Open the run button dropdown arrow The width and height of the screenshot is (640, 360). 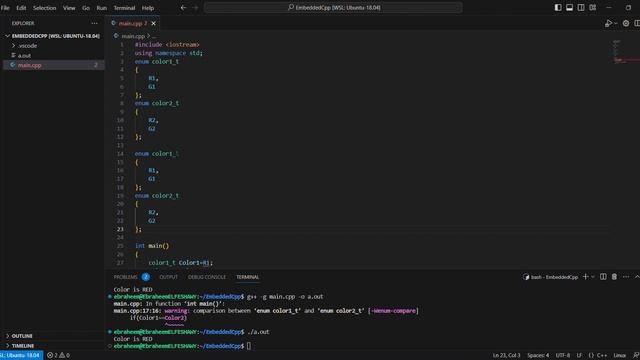616,23
